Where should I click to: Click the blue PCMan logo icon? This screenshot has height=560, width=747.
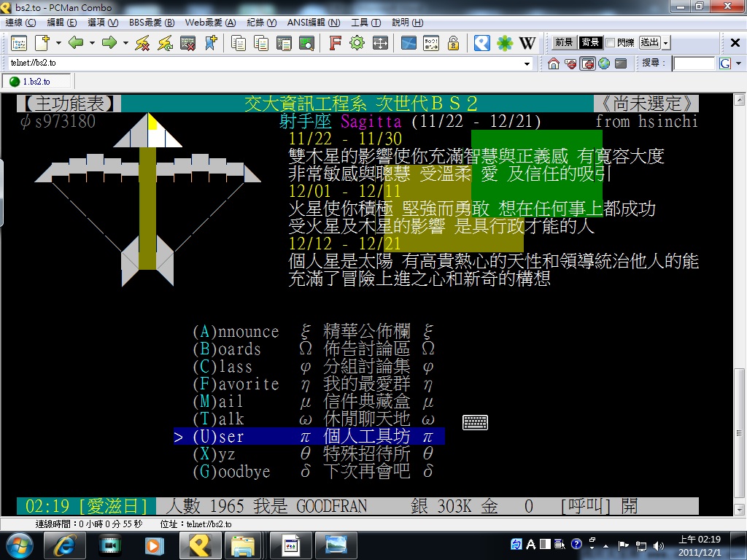[x=481, y=43]
